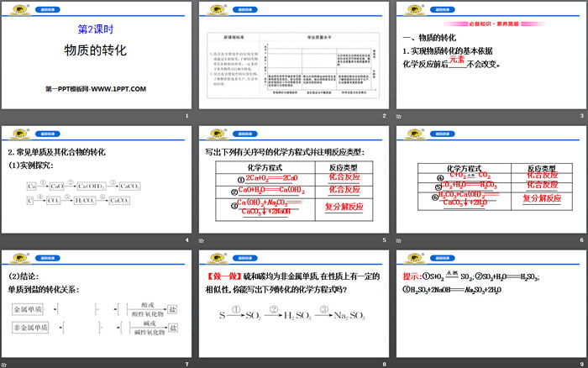Open the 第一PPT模板网 WWW.1PPT.COM link
The width and height of the screenshot is (588, 368).
click(x=96, y=89)
